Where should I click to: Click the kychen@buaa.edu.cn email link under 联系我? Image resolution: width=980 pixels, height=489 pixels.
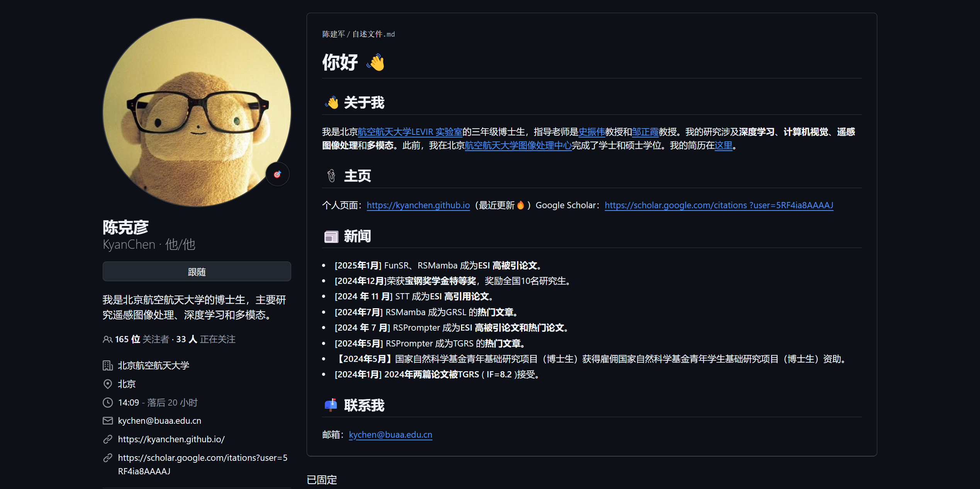click(x=390, y=434)
